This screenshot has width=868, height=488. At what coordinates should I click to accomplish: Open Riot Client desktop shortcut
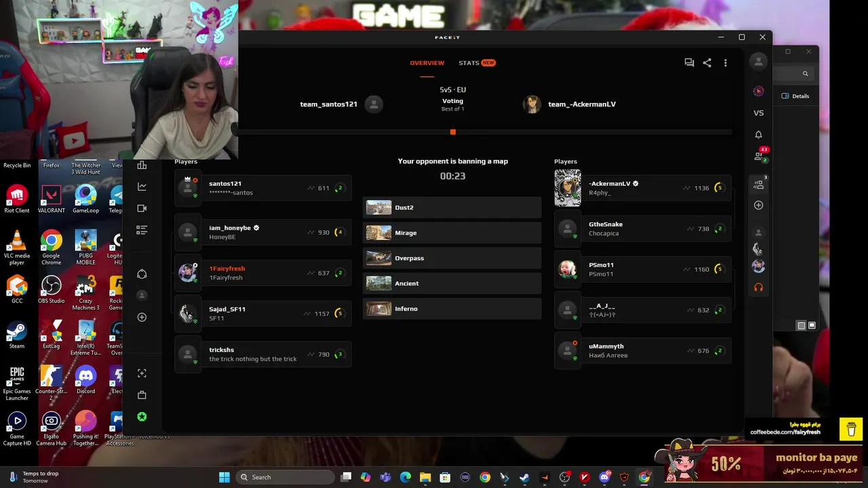pyautogui.click(x=17, y=199)
